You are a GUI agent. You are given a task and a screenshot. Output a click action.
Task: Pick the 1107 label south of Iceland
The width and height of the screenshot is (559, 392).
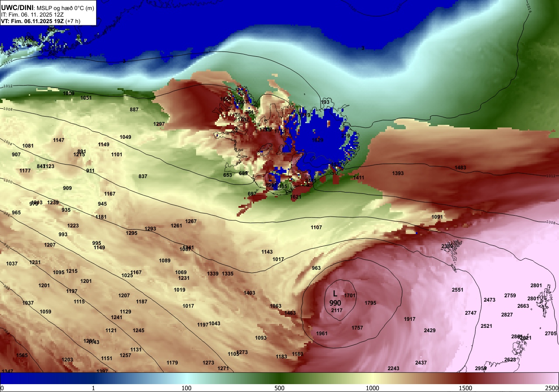tap(316, 227)
